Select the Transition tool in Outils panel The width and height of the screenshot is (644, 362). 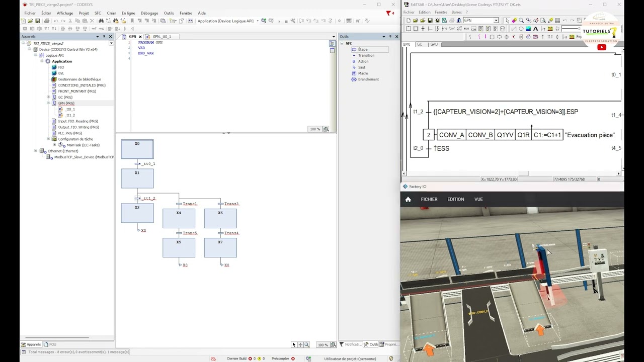(363, 55)
